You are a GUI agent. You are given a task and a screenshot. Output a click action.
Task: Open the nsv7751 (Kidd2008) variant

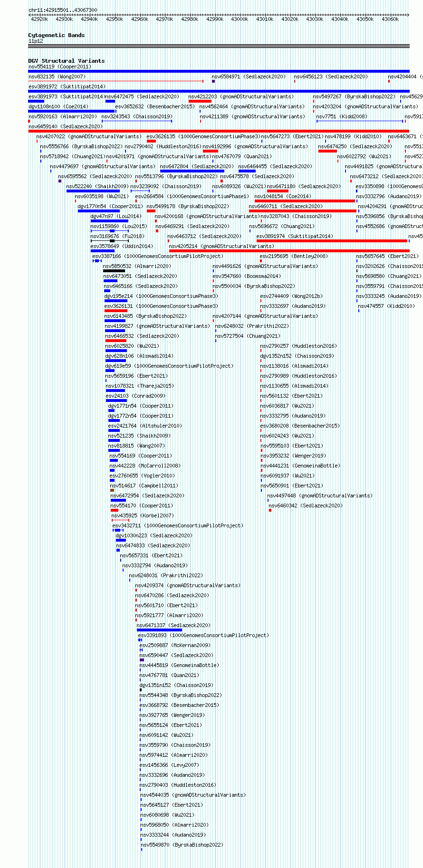click(x=341, y=117)
